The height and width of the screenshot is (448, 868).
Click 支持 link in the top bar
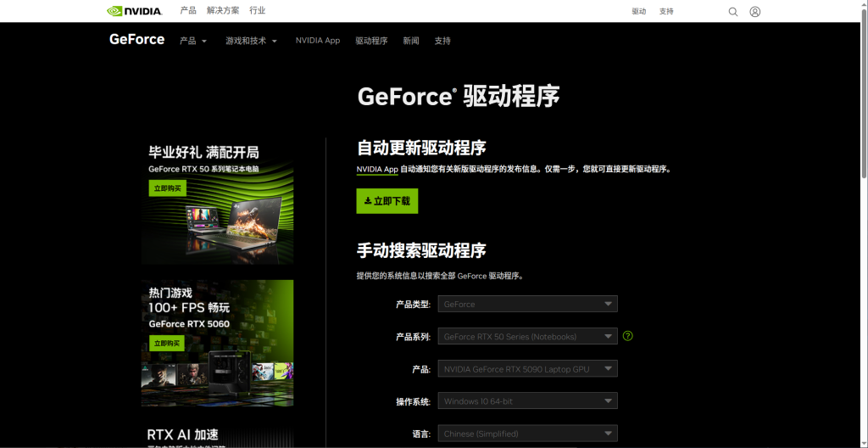click(x=666, y=11)
